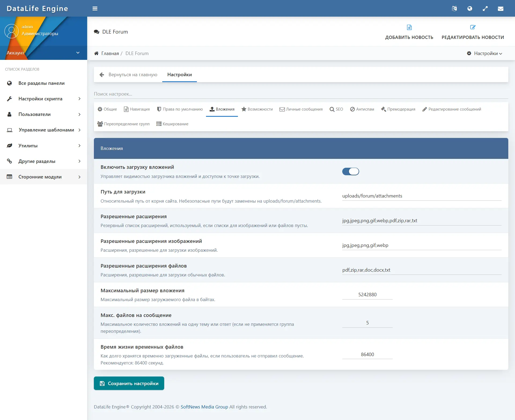Expand Пользователи section chevron
Image resolution: width=515 pixels, height=420 pixels.
point(79,114)
